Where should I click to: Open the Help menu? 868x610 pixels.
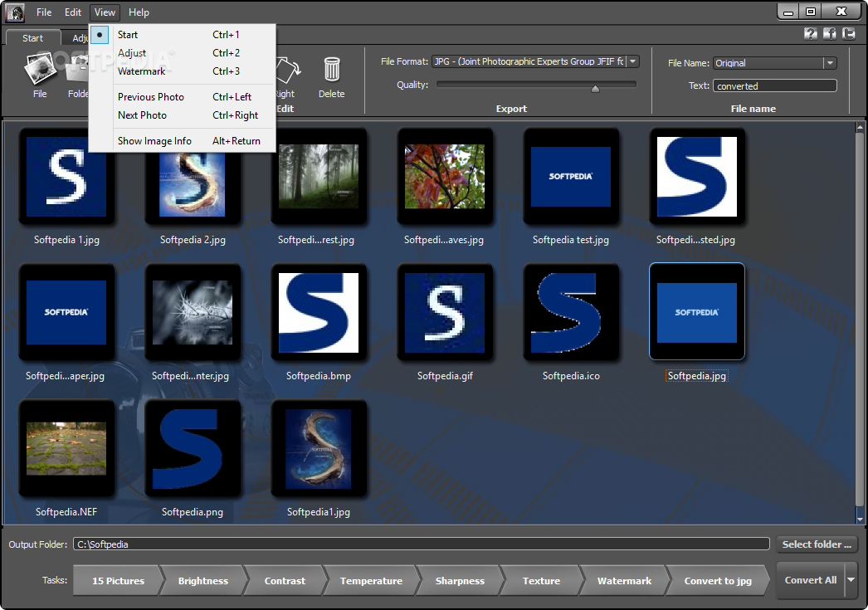139,12
